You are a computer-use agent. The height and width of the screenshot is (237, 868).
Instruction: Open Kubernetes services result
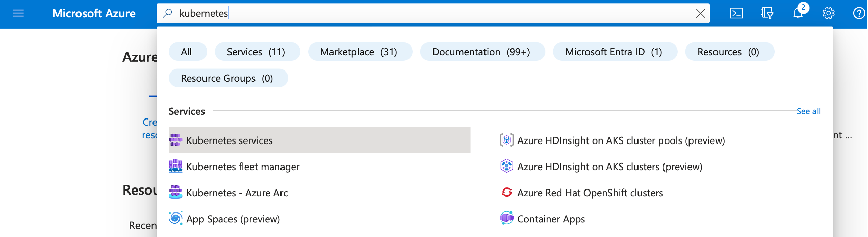point(319,140)
